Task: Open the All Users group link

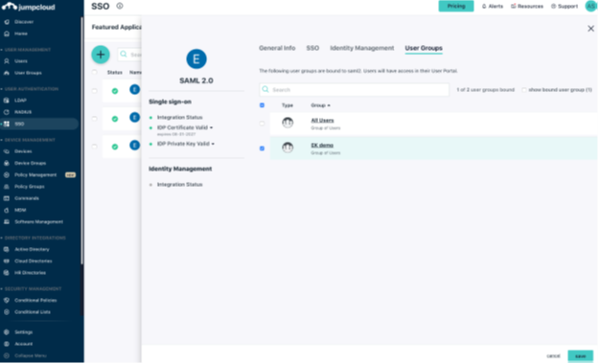Action: coord(322,121)
